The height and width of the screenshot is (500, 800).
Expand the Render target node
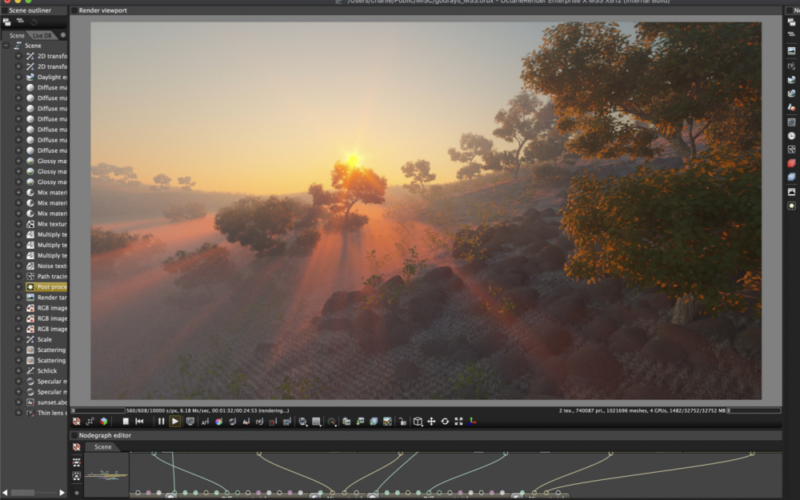(x=18, y=297)
